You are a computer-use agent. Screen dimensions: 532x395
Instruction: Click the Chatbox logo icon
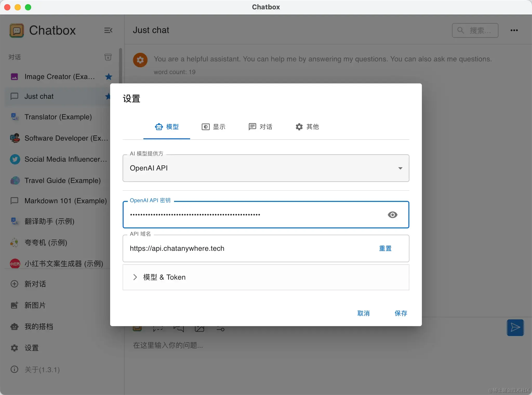click(17, 30)
